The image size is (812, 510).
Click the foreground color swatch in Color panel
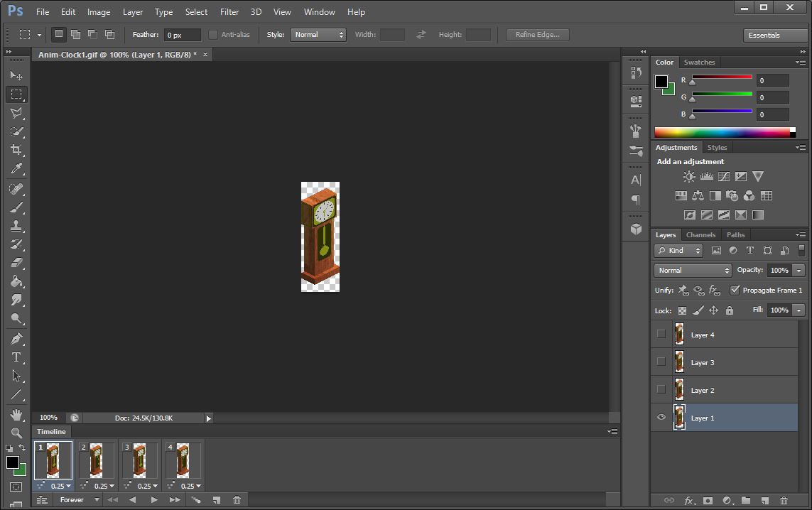661,81
